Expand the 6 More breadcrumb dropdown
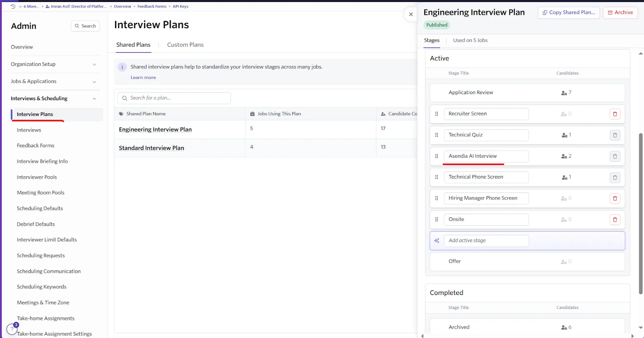The width and height of the screenshot is (644, 338). point(29,6)
